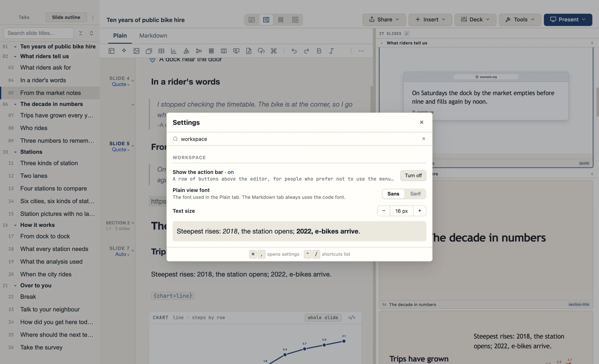Apply bold formatting in the editor toolbar

pos(319,51)
